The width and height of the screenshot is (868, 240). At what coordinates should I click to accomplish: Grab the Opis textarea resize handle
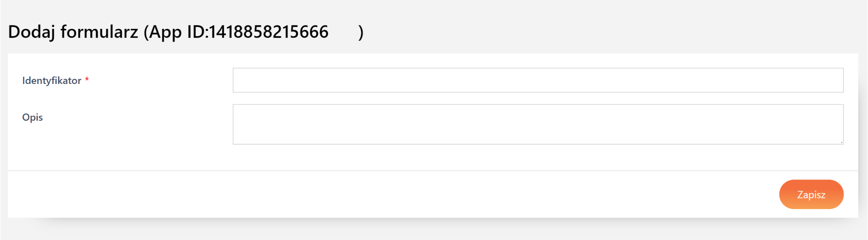841,142
